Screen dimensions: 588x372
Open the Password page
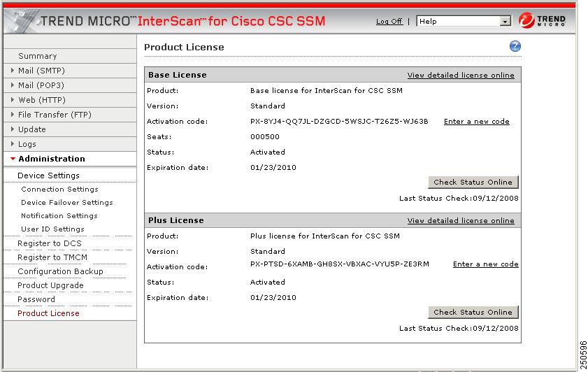click(36, 299)
